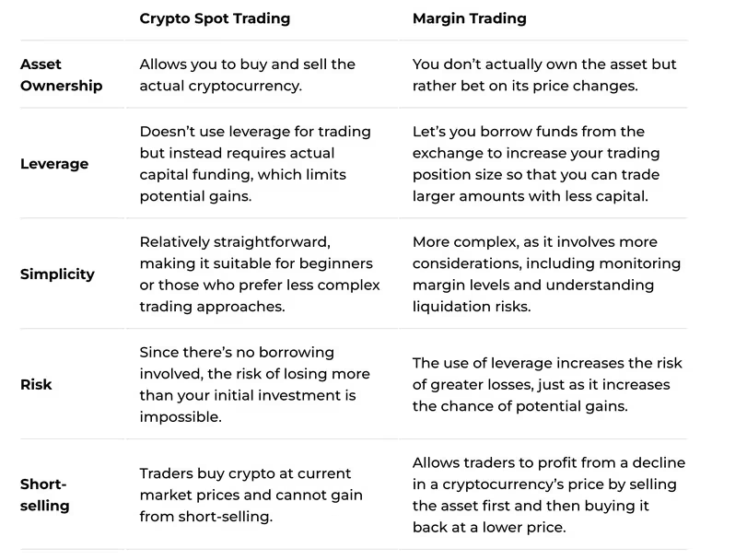This screenshot has height=560, width=747.
Task: Click the 'don't actually own the asset' cell
Action: [x=544, y=75]
